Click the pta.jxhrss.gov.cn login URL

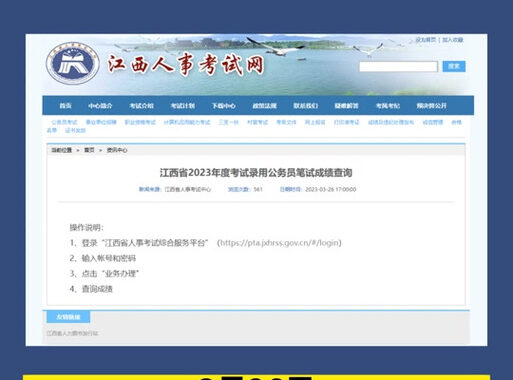279,243
